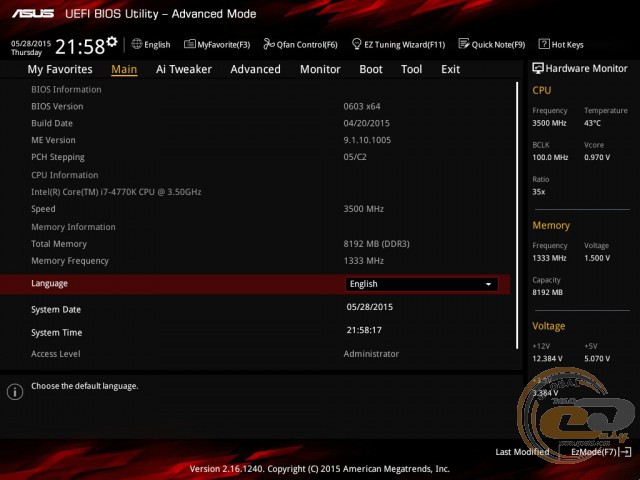Screen dimensions: 640x480
Task: Click the notepad icon for Quick Note
Action: (464, 44)
